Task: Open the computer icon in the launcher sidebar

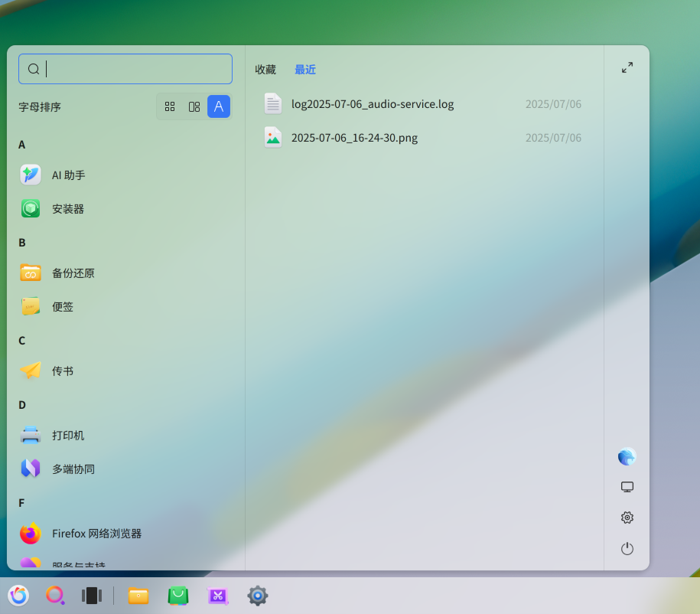Action: coord(627,487)
